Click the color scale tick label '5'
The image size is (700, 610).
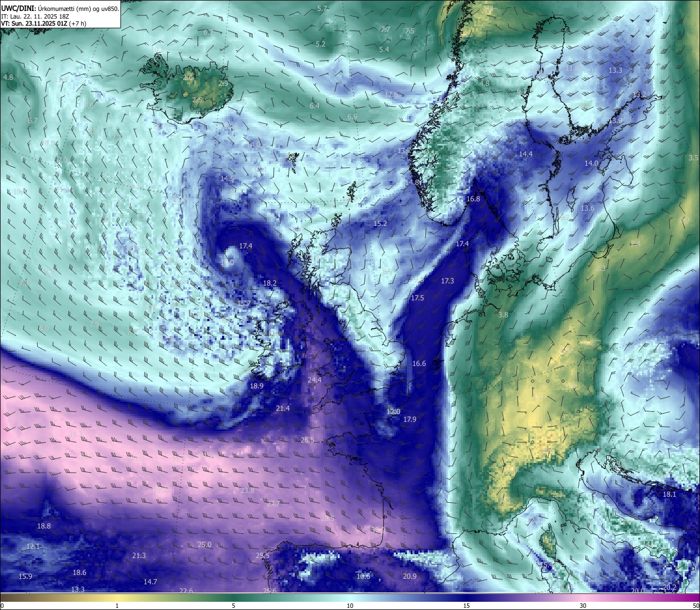234,606
